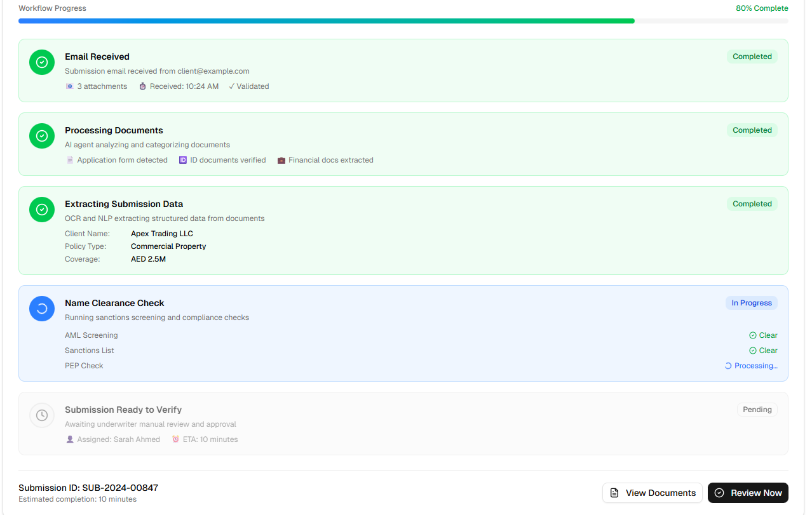Click the stopwatch icon beside Received: 10:24 AM
Screen dimensions: 812x515
tap(142, 86)
